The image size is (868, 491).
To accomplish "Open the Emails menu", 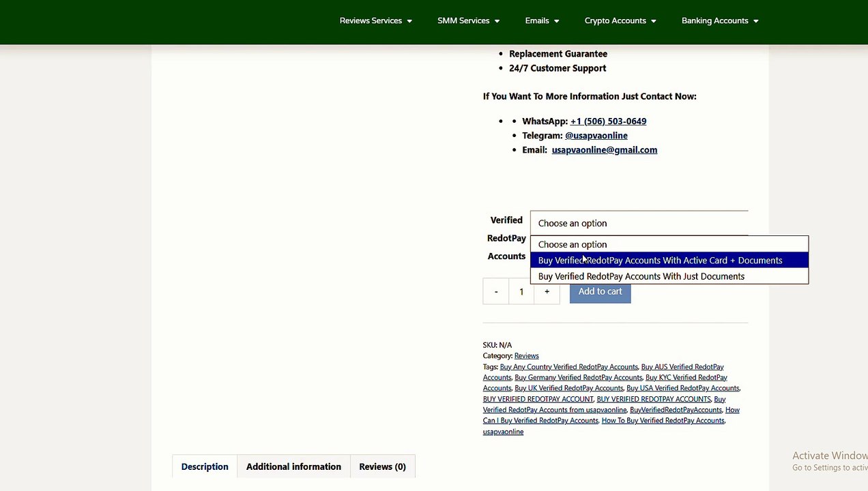I will click(542, 20).
